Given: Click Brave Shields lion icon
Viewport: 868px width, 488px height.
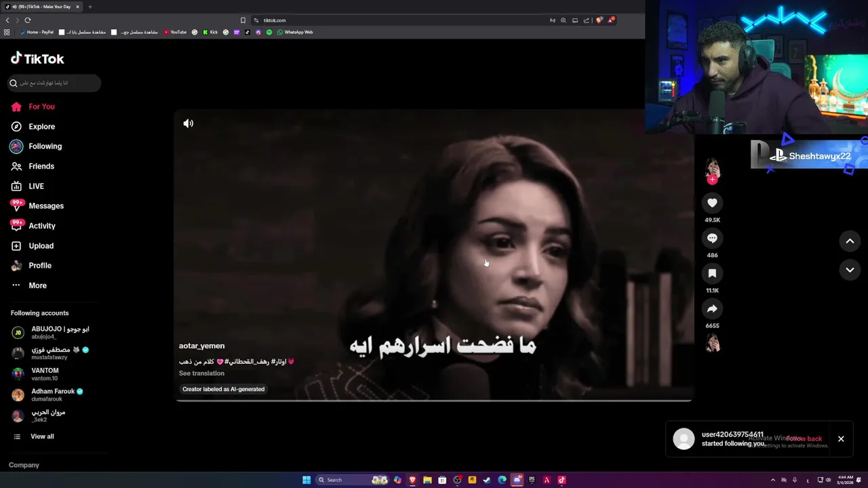Looking at the screenshot, I should click(x=598, y=20).
